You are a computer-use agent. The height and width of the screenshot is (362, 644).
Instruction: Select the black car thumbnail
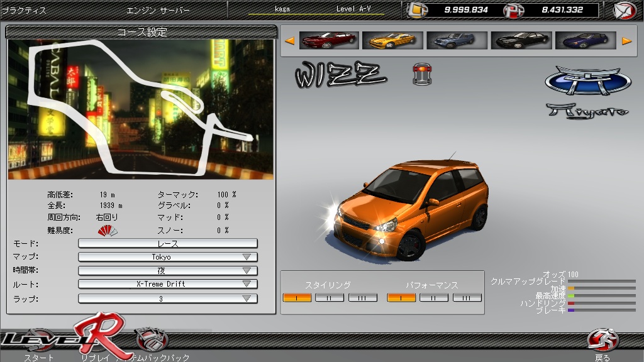(521, 40)
